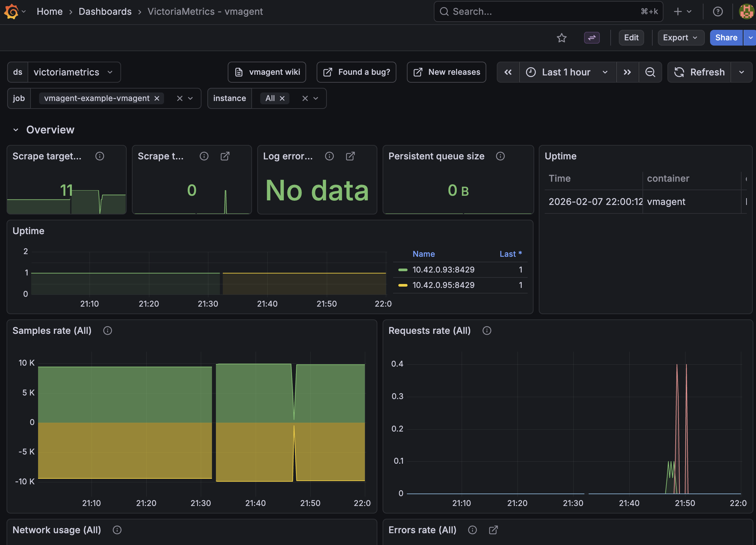Shift time range backward
Viewport: 756px width, 545px height.
[x=508, y=72]
